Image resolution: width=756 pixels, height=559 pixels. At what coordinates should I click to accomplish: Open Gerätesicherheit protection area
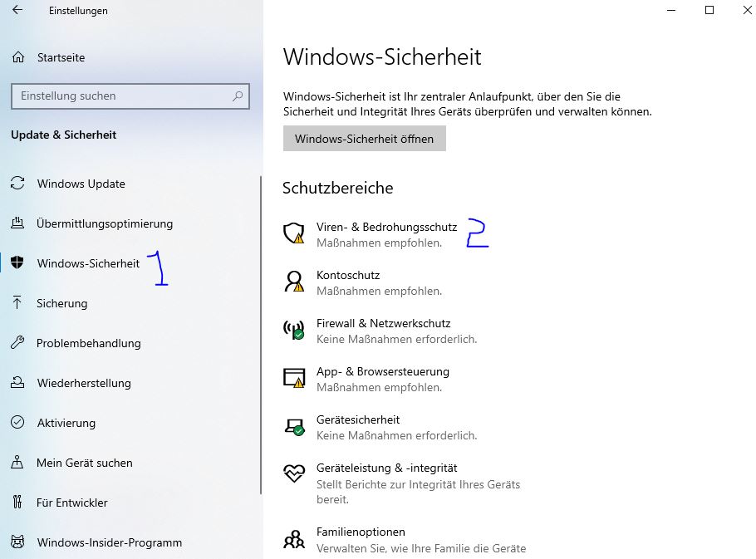[358, 419]
